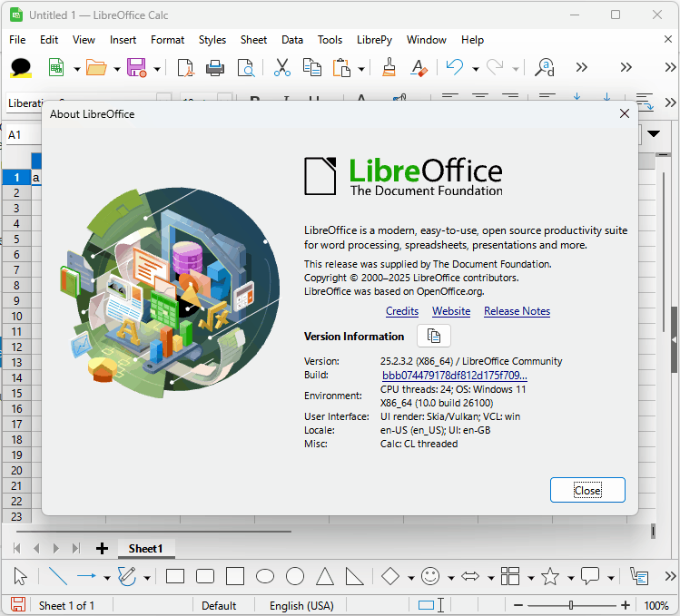Click the document modified save indicator
Image resolution: width=680 pixels, height=616 pixels.
click(18, 604)
